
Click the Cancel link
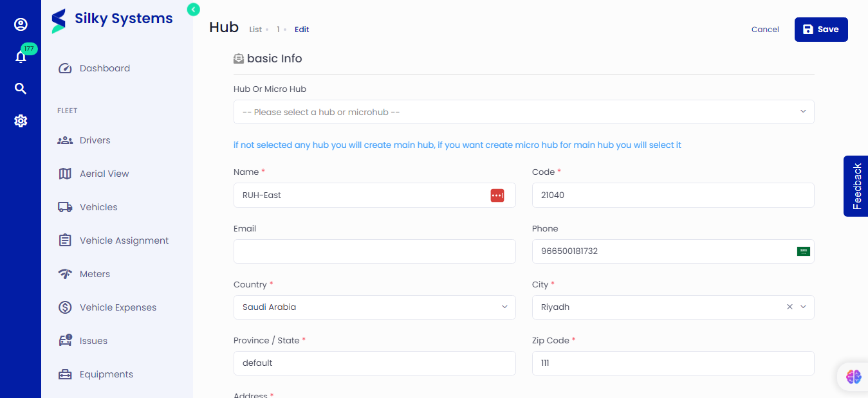pos(765,30)
